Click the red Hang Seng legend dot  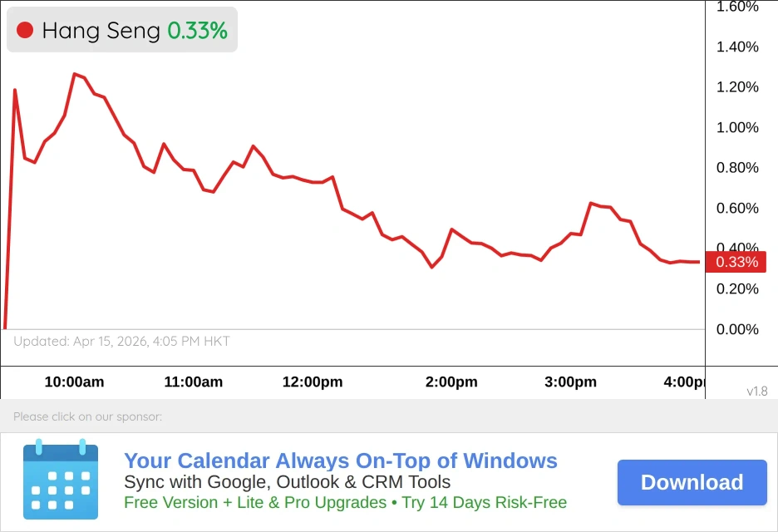(25, 31)
